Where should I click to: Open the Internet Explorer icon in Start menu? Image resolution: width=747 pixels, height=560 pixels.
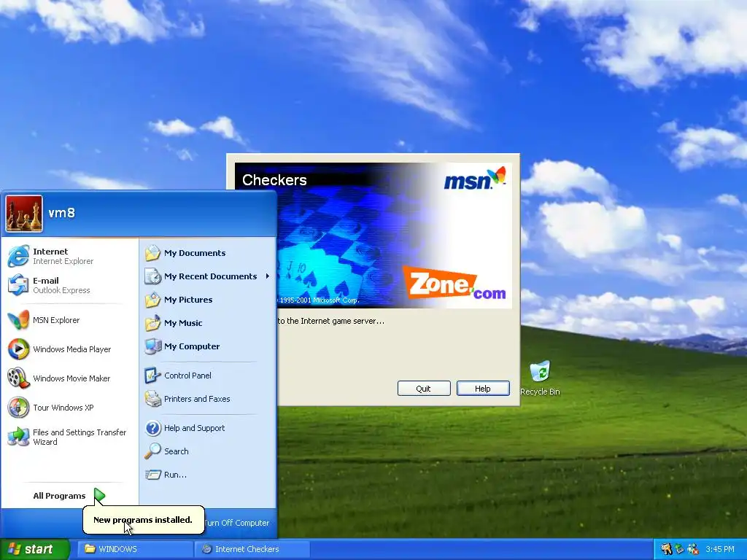(18, 256)
